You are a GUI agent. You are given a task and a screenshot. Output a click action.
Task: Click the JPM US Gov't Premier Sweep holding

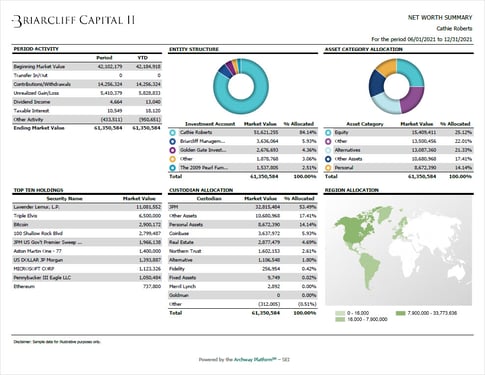click(x=47, y=242)
